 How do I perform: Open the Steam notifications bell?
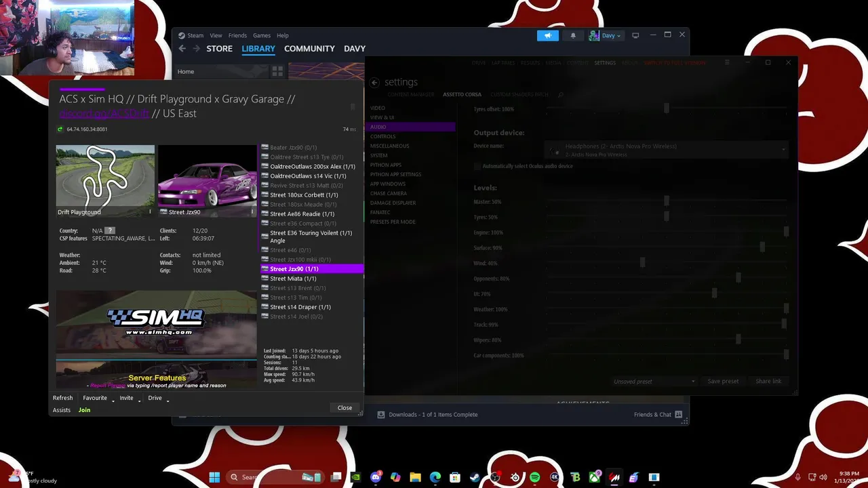point(573,35)
